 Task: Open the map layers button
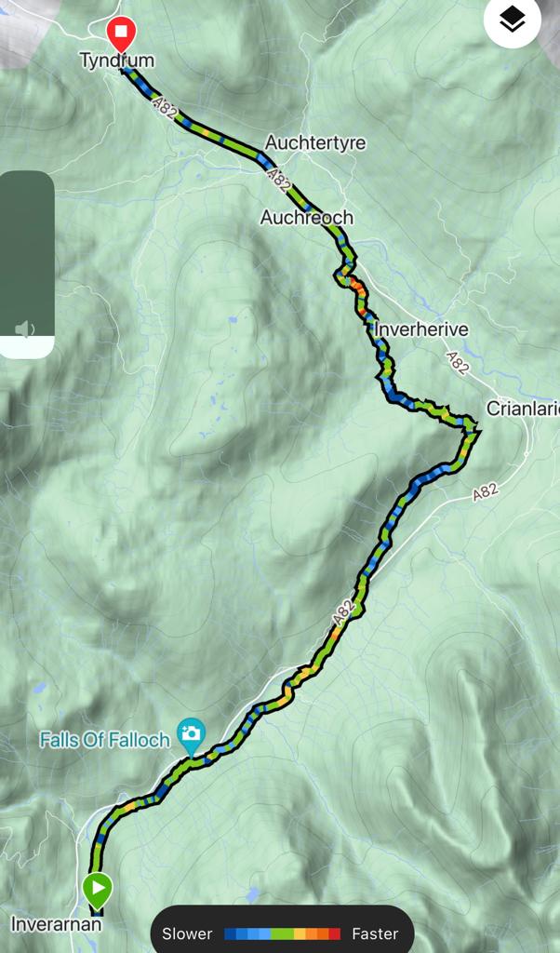coord(512,20)
